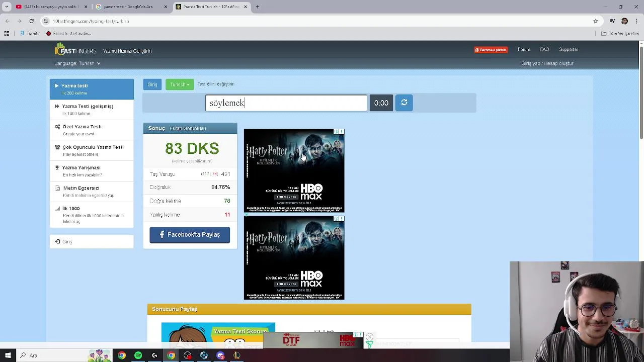Close the YouTube tab
This screenshot has height=362, width=644.
86,7
